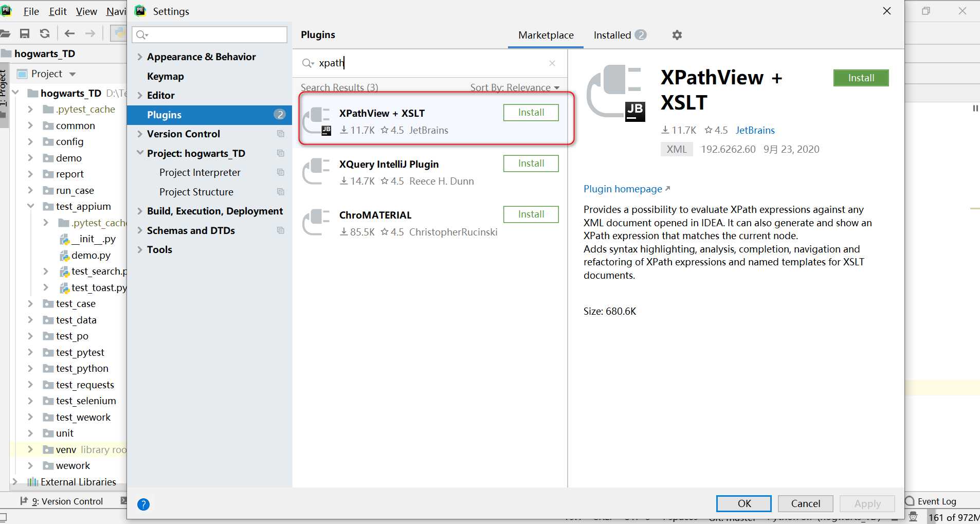Click the demo.py Python file icon
This screenshot has width=980, height=524.
(x=64, y=256)
